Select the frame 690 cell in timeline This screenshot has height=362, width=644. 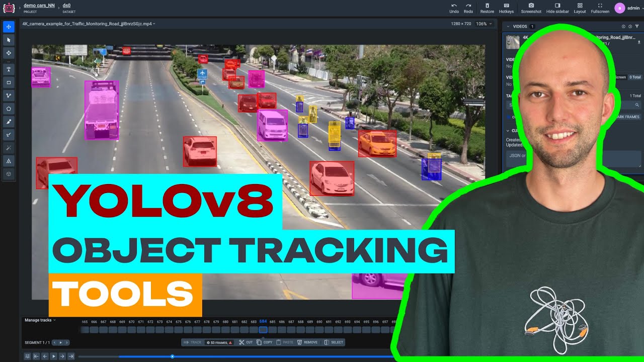coord(319,330)
